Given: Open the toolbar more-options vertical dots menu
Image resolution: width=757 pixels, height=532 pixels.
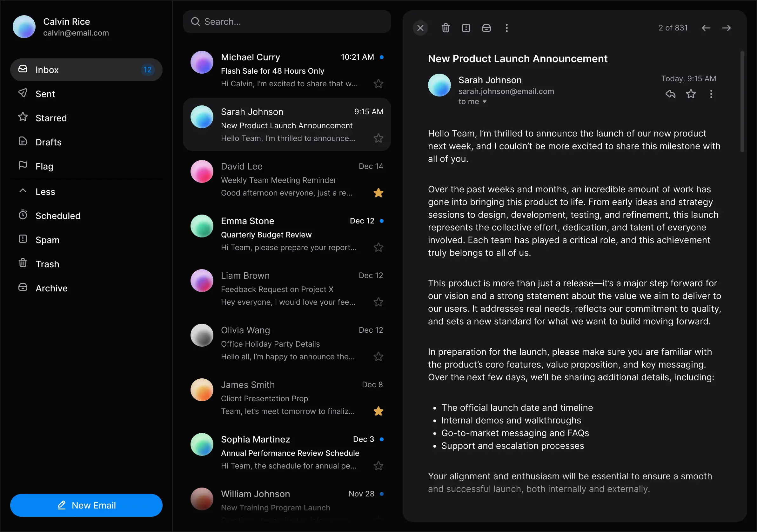Looking at the screenshot, I should click(x=507, y=28).
